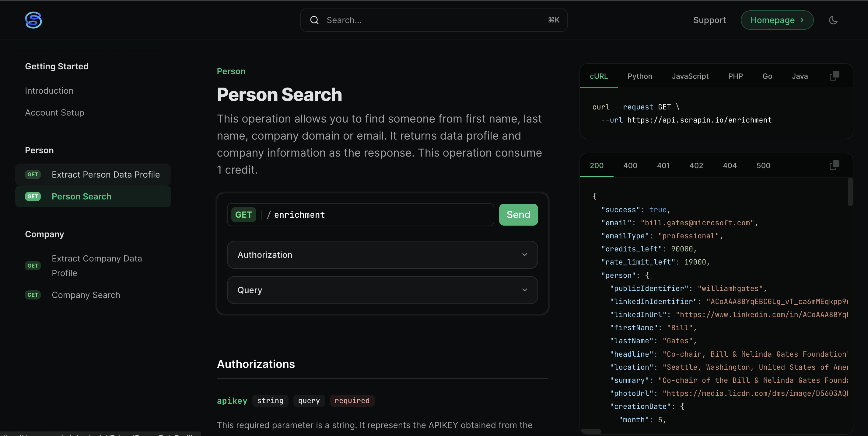Show the 404 response example

point(730,166)
